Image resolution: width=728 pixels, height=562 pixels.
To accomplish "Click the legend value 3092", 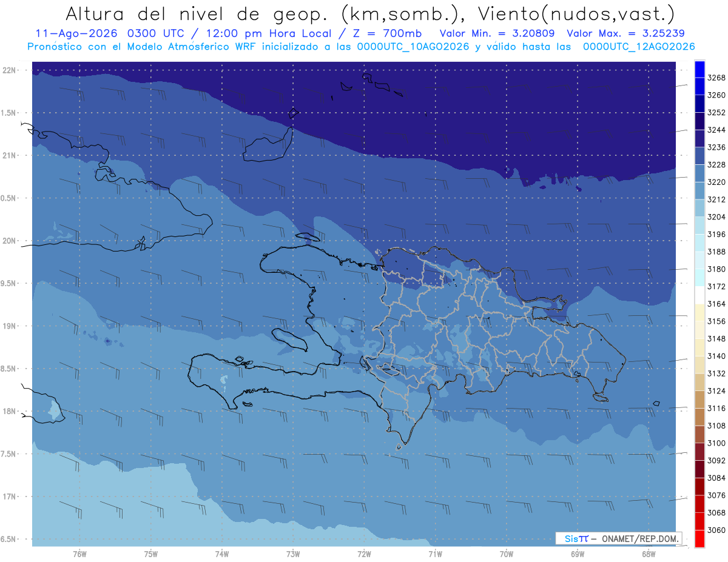I will [x=716, y=460].
